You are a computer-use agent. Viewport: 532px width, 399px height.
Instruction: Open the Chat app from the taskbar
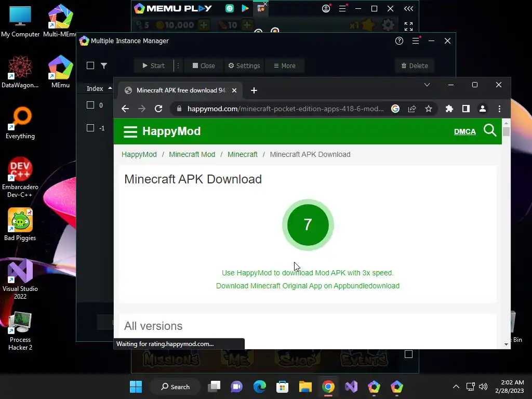click(x=237, y=387)
